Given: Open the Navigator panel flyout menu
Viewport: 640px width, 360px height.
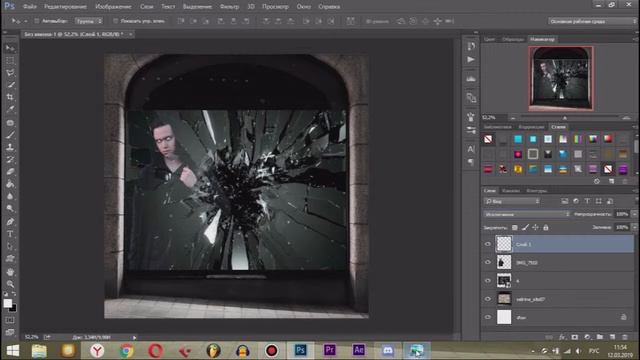Looking at the screenshot, I should point(635,39).
